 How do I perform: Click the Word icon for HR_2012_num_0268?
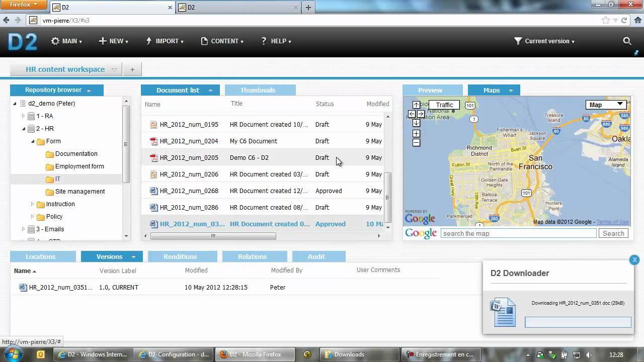154,191
